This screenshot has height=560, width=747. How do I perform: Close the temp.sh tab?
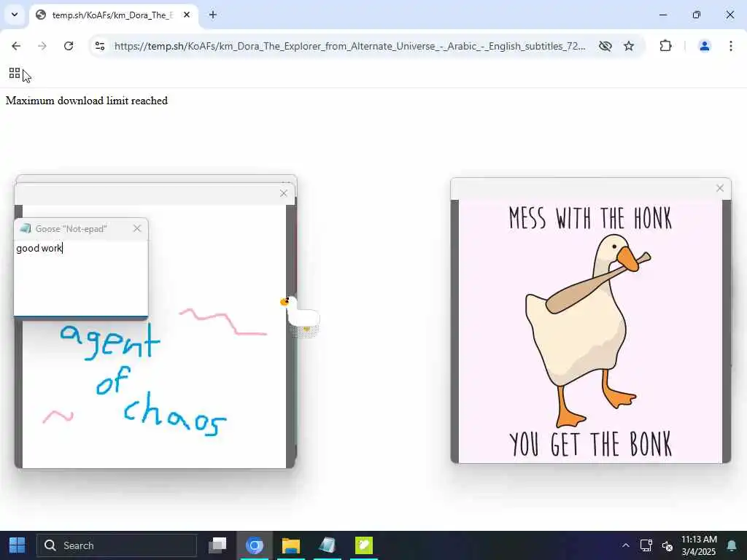(187, 15)
